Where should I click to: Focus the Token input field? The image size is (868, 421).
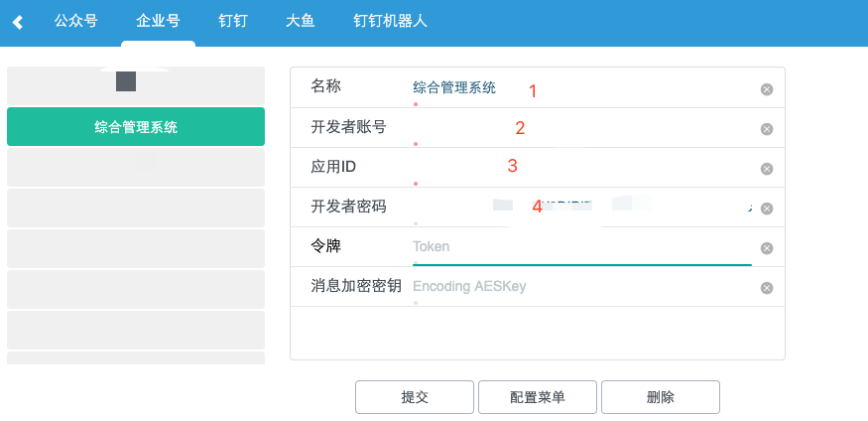click(580, 247)
